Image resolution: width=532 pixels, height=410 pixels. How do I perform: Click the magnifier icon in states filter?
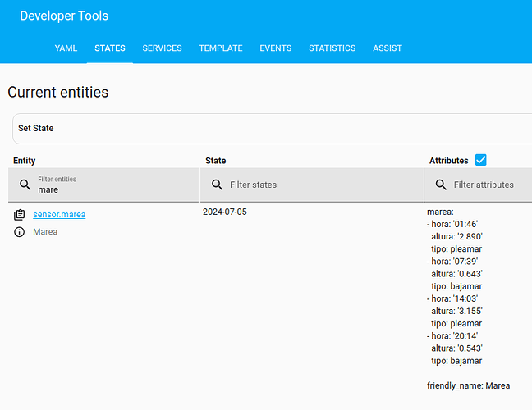tap(218, 184)
